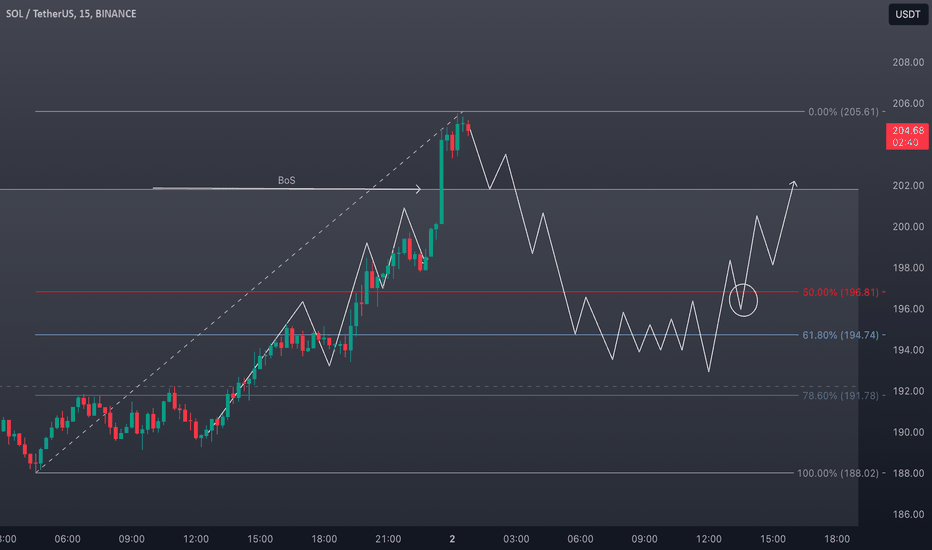Click the 61.80% (194.74) Fibonacci label
The width and height of the screenshot is (932, 550).
tap(840, 335)
